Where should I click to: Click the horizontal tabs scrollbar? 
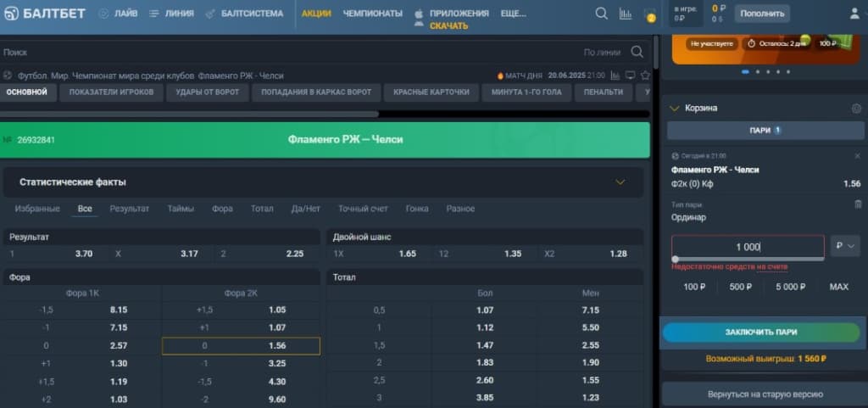click(x=188, y=114)
